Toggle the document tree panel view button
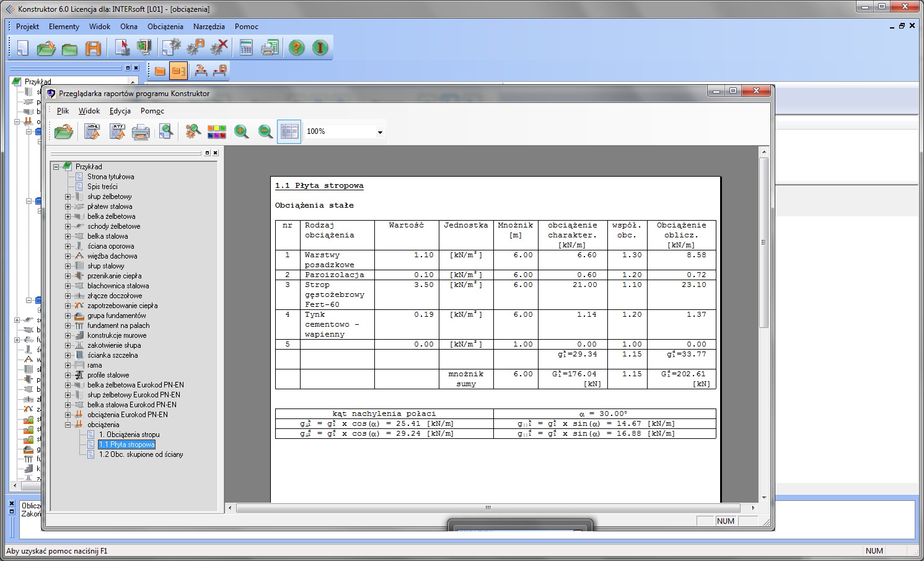Image resolution: width=924 pixels, height=561 pixels. (x=289, y=131)
